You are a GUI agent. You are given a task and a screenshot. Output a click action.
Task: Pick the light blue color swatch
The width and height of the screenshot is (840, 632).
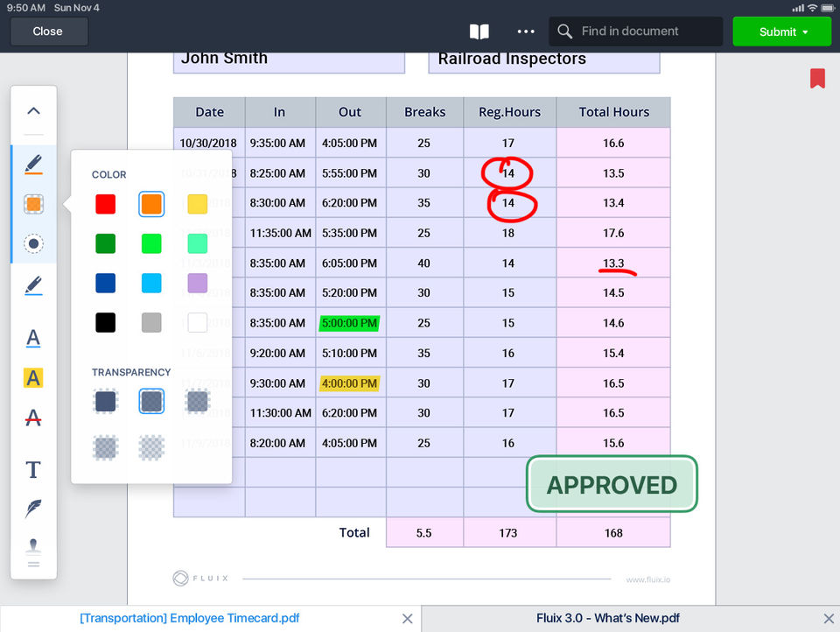pyautogui.click(x=151, y=283)
